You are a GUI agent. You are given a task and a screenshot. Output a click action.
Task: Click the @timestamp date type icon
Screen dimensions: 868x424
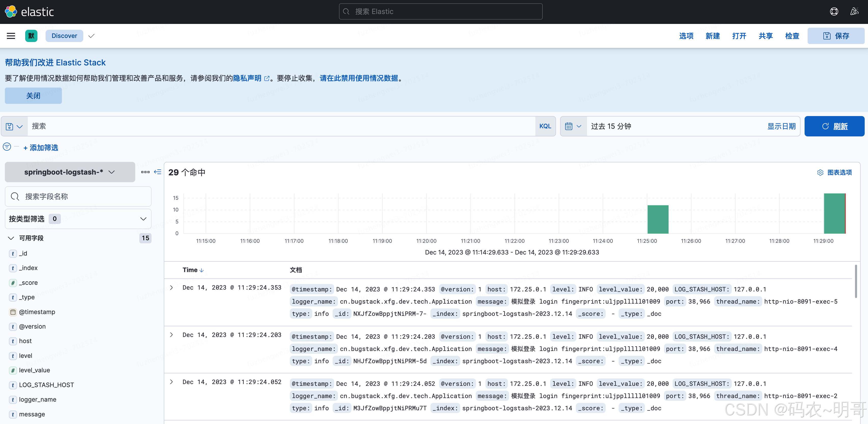(x=13, y=312)
